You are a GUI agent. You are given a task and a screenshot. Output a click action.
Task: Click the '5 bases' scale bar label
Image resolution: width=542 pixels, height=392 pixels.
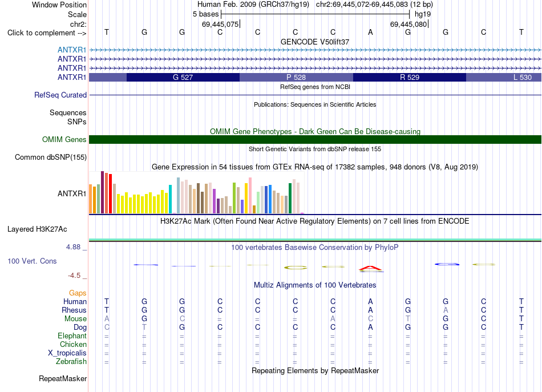[x=205, y=14]
